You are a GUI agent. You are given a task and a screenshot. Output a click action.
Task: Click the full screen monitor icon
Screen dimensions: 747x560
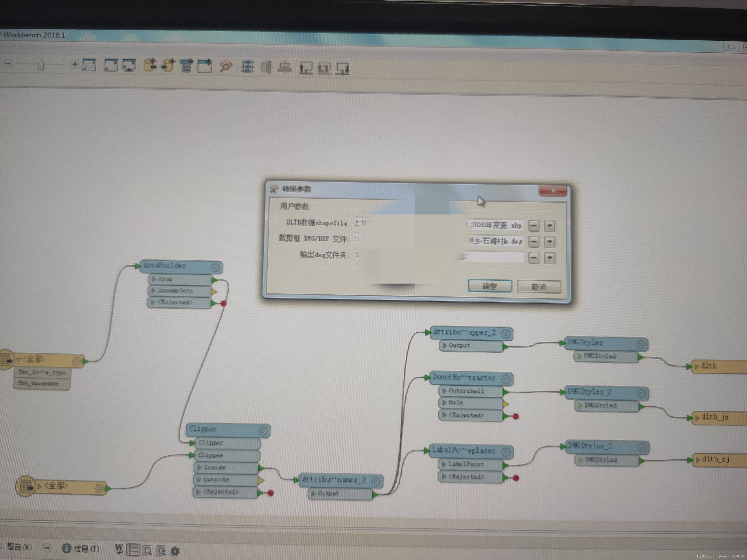pyautogui.click(x=129, y=65)
